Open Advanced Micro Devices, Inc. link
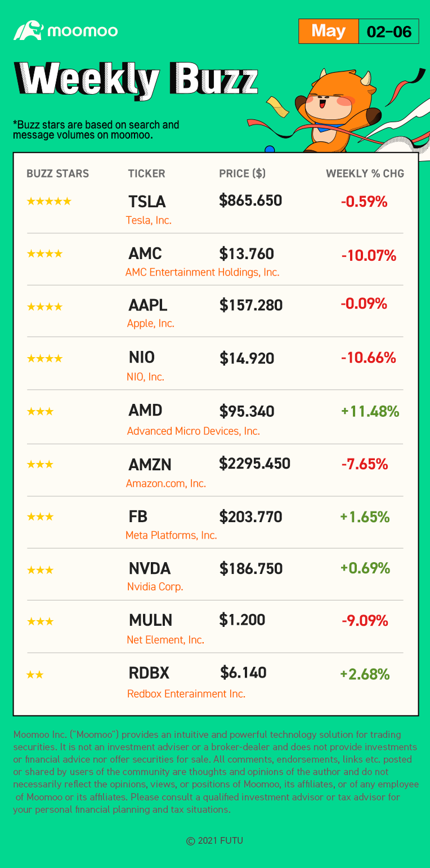This screenshot has width=430, height=868. pos(193,431)
